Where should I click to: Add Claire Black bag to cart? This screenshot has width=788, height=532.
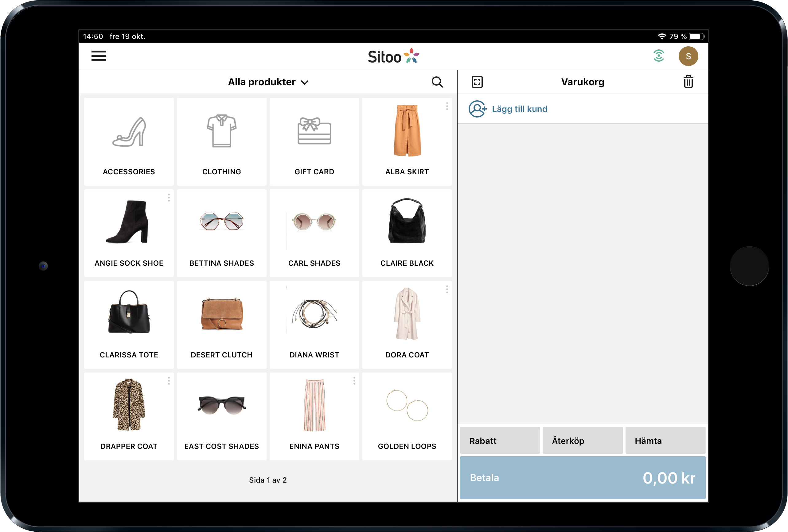pyautogui.click(x=407, y=233)
